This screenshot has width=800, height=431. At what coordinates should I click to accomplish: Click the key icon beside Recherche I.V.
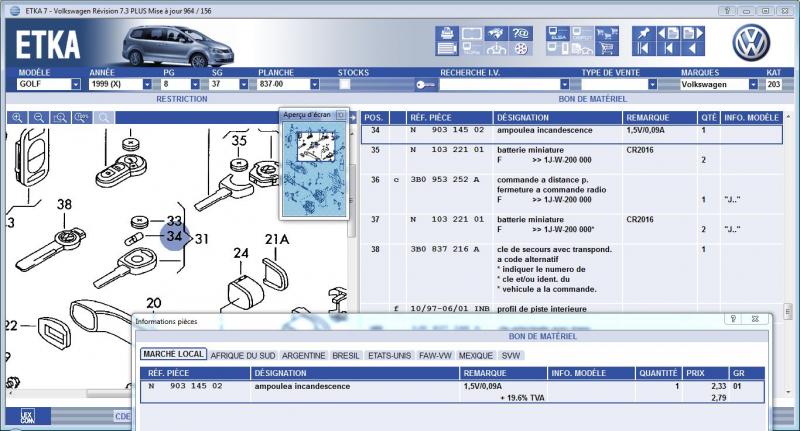tap(426, 85)
